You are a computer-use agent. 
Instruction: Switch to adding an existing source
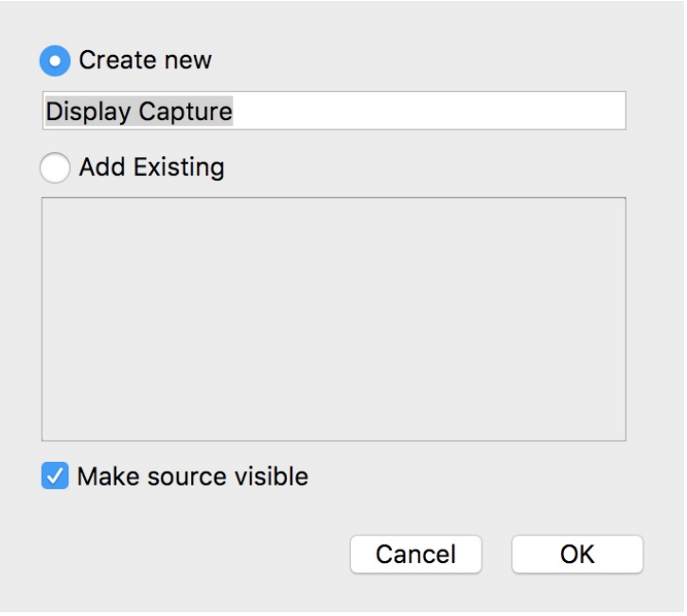tap(55, 167)
